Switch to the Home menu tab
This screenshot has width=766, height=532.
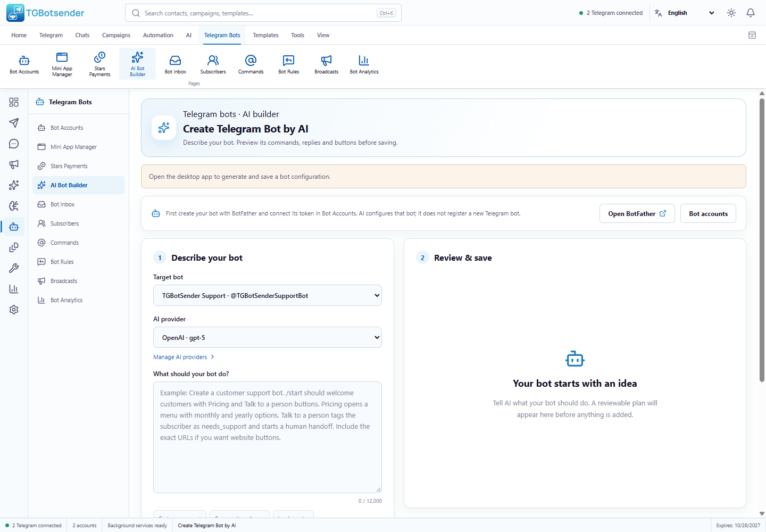19,35
